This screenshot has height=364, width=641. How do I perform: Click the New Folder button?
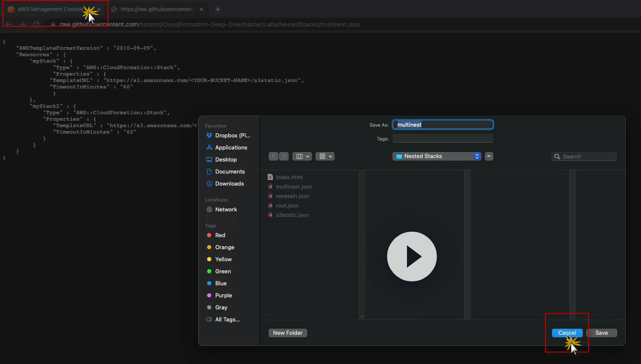tap(288, 333)
